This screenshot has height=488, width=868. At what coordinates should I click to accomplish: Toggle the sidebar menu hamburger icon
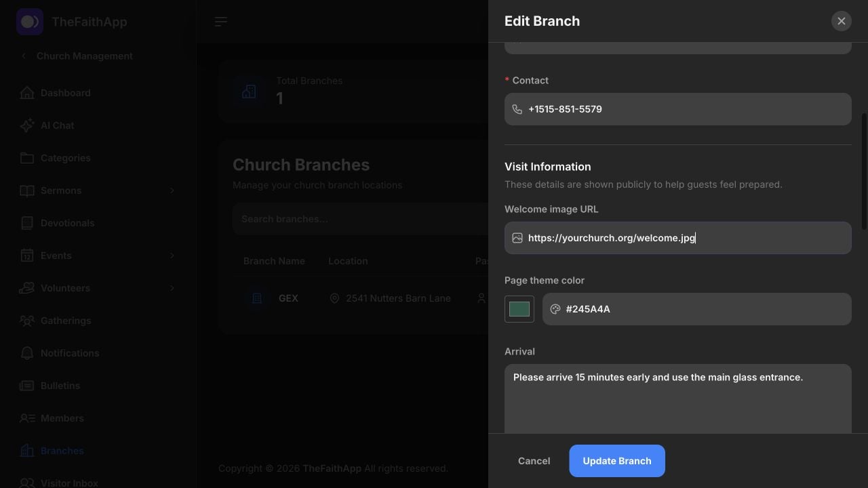coord(221,22)
